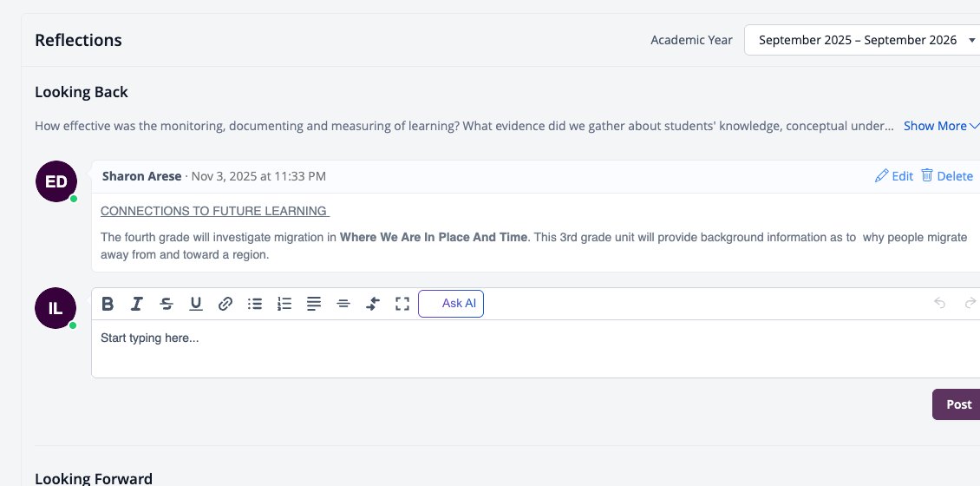Apply strikethrough formatting to text
The width and height of the screenshot is (980, 486).
click(167, 304)
